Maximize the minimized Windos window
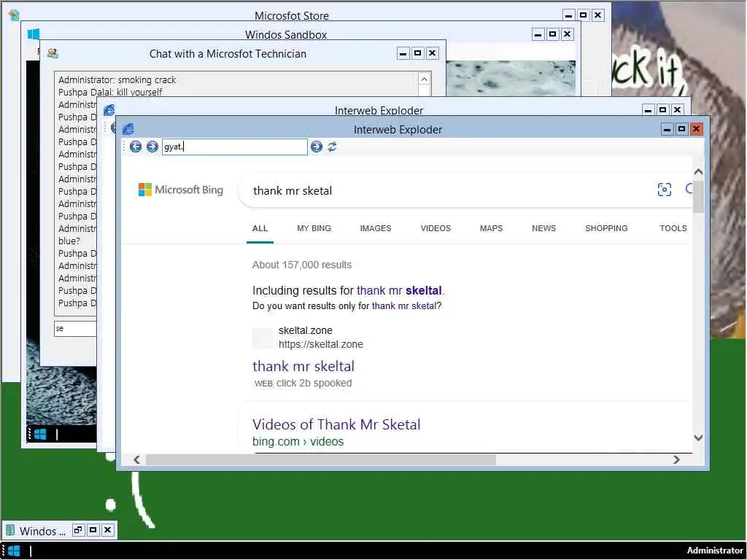This screenshot has height=560, width=747. point(93,530)
